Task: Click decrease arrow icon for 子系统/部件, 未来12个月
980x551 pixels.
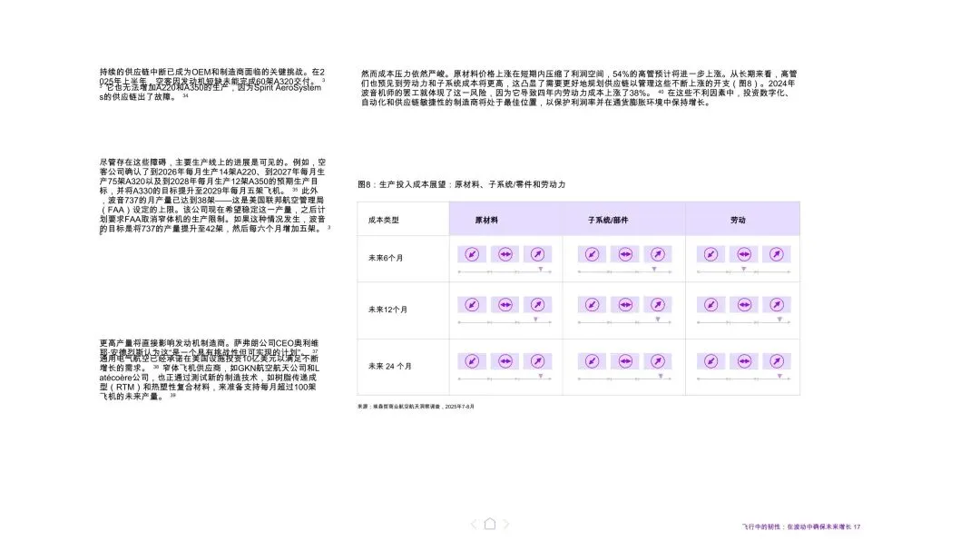Action: (x=592, y=305)
